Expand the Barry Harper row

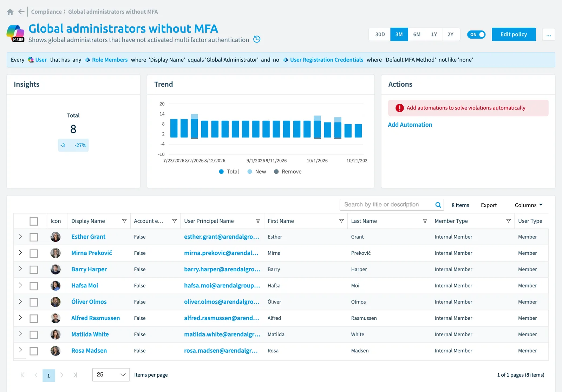[x=20, y=269]
